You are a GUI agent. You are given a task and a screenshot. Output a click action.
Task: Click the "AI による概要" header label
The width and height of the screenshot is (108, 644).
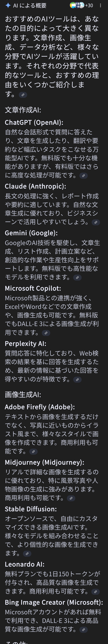(x=30, y=6)
